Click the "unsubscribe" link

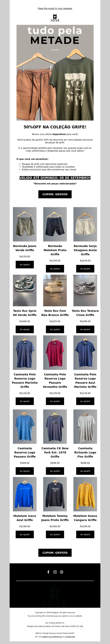pos(70,637)
